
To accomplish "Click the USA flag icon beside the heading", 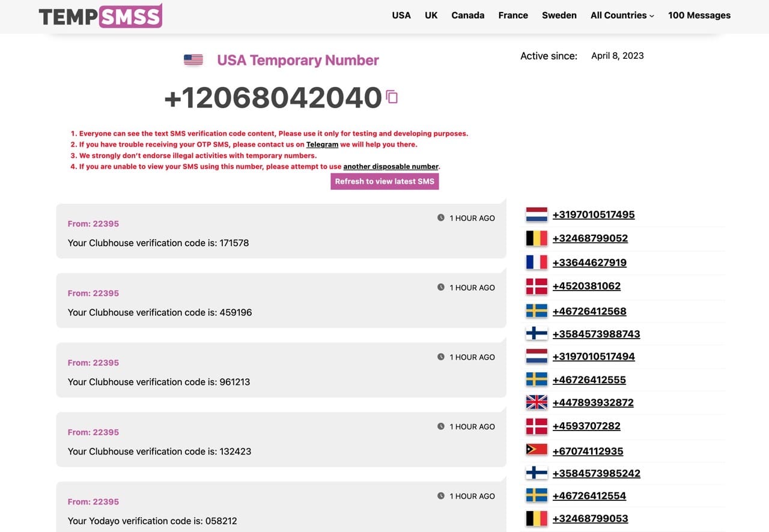I will [193, 60].
